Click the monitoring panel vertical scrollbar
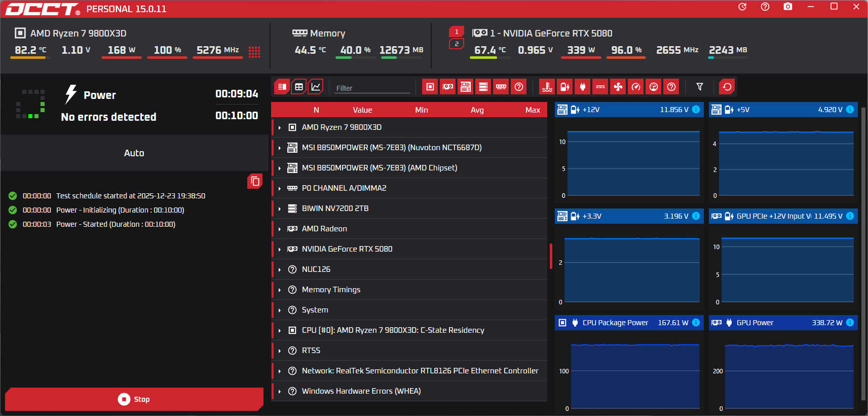Viewport: 868px width, 416px height. 863,254
